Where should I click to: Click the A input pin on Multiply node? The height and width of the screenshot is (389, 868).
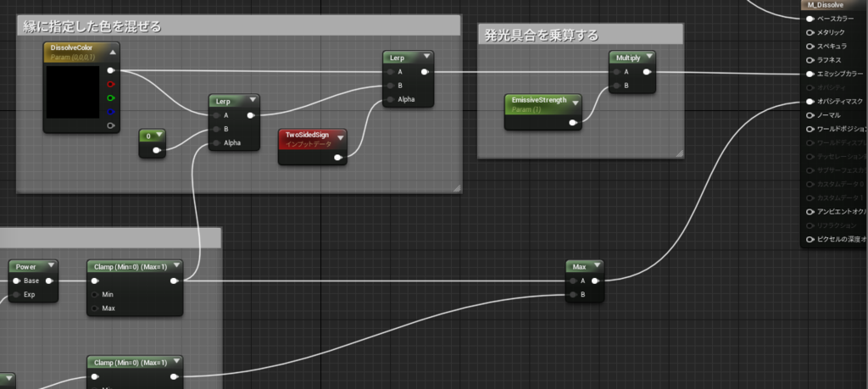(616, 72)
